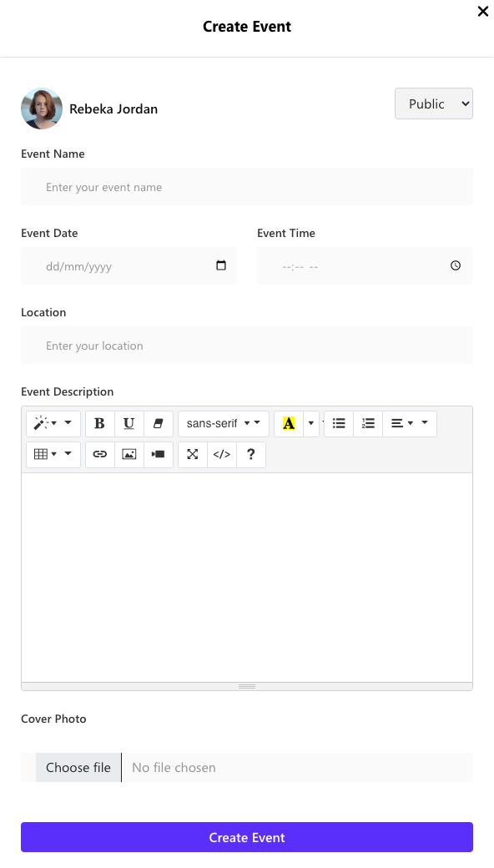
Task: Expand paragraph alignment dropdown
Action: point(410,423)
